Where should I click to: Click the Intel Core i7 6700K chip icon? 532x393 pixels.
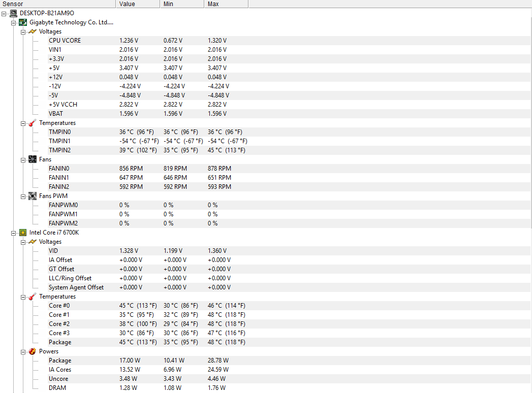pos(23,233)
